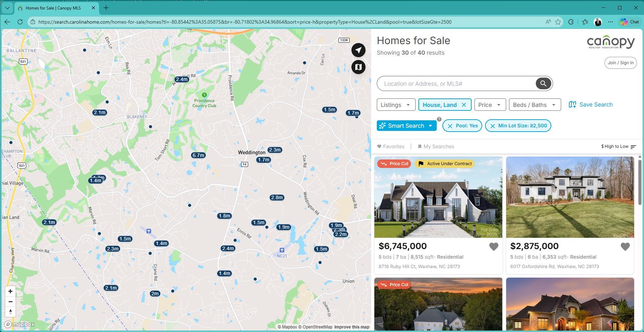Click the 1.7m marker below Weddington label
644x332 pixels.
click(263, 160)
